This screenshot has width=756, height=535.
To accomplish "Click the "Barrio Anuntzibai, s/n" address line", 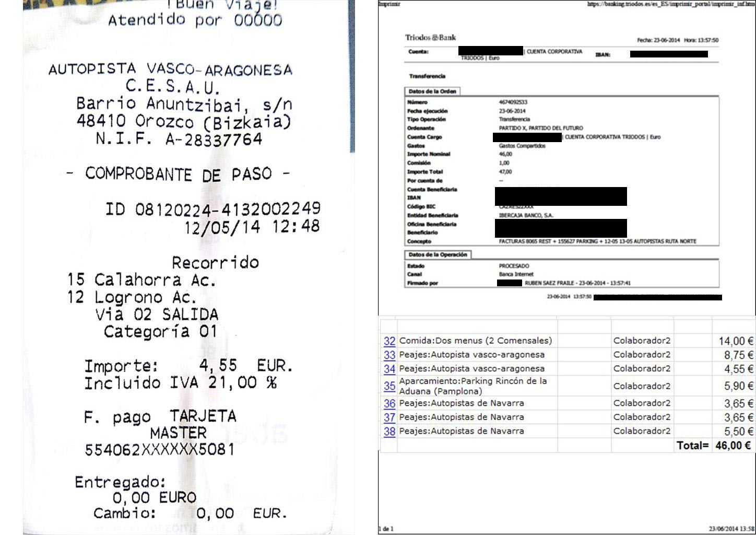I will pos(184,104).
